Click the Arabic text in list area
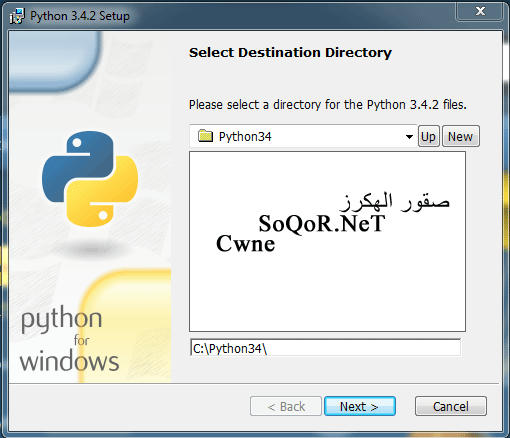Viewport: 510px width, 438px height. [x=395, y=202]
